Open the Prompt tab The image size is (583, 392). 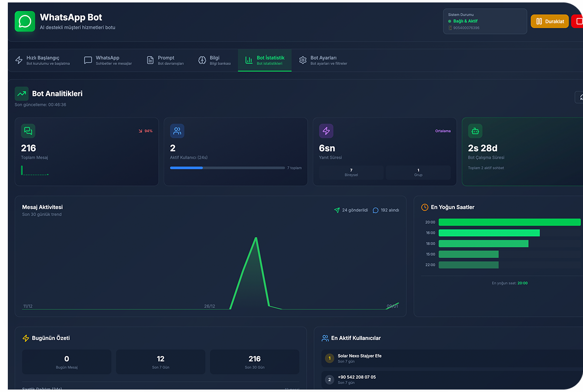click(165, 60)
